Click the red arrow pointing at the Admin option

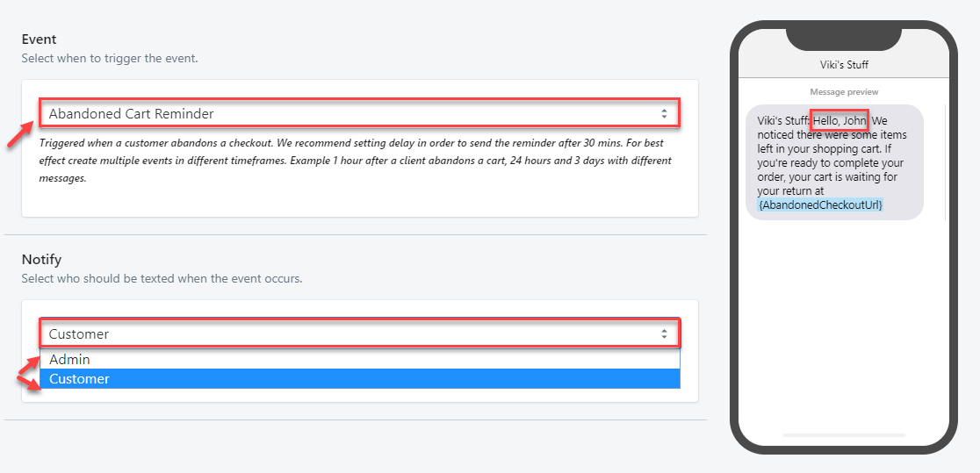coord(27,368)
